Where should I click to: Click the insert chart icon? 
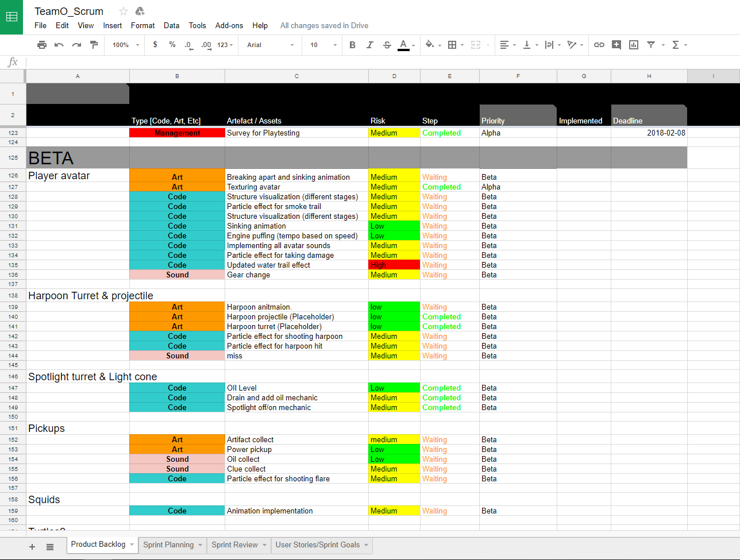click(x=634, y=45)
